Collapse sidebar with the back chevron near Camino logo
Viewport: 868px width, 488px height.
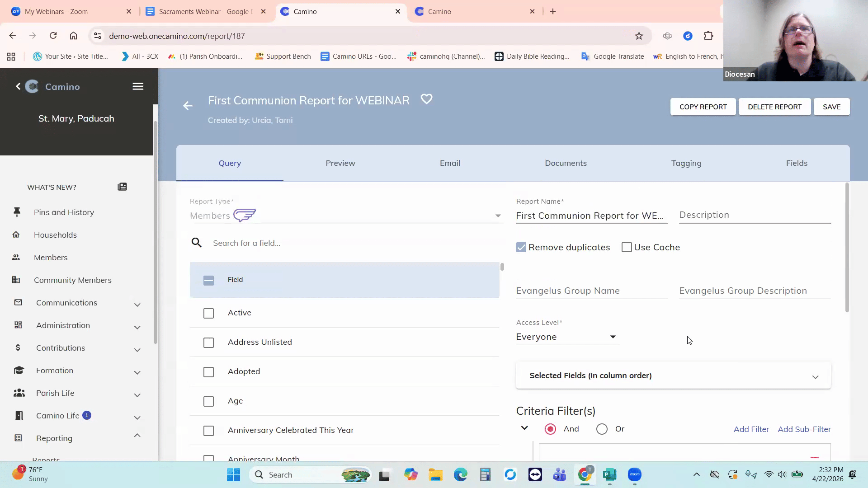tap(18, 86)
